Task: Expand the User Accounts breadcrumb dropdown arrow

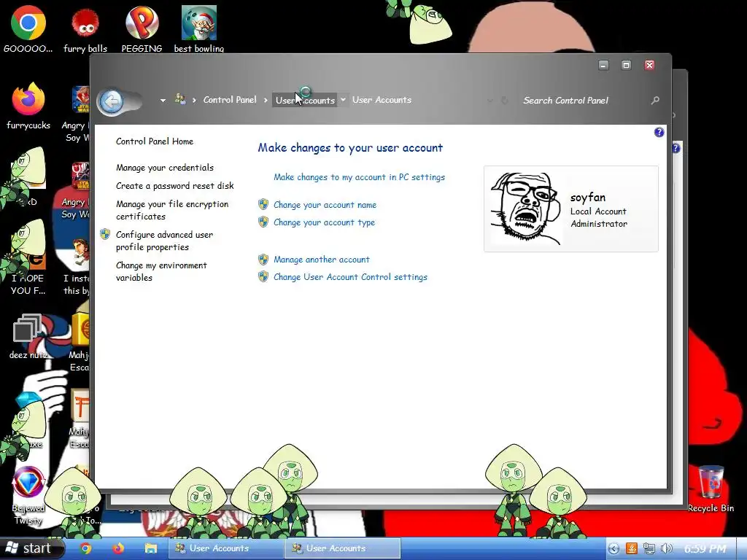Action: (x=343, y=99)
